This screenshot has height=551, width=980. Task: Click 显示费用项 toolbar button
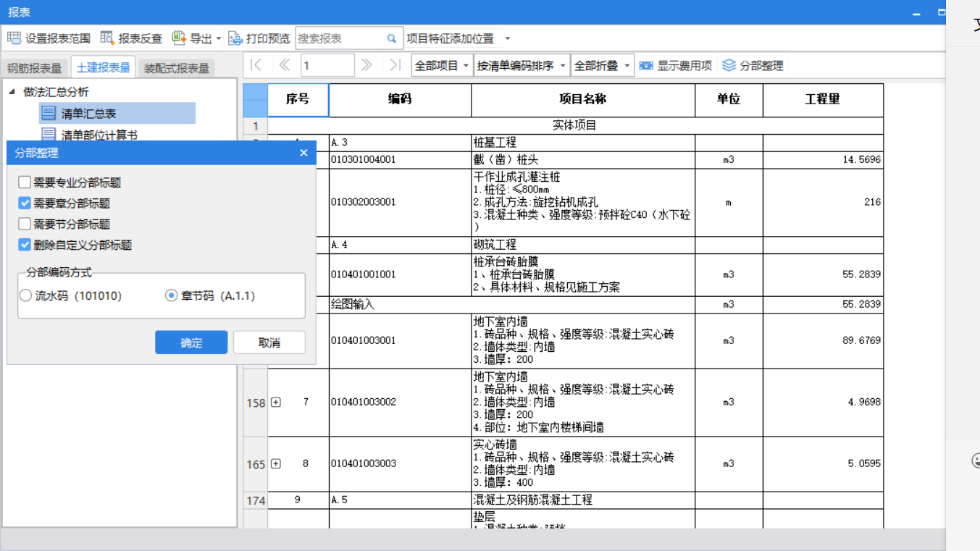click(x=676, y=65)
